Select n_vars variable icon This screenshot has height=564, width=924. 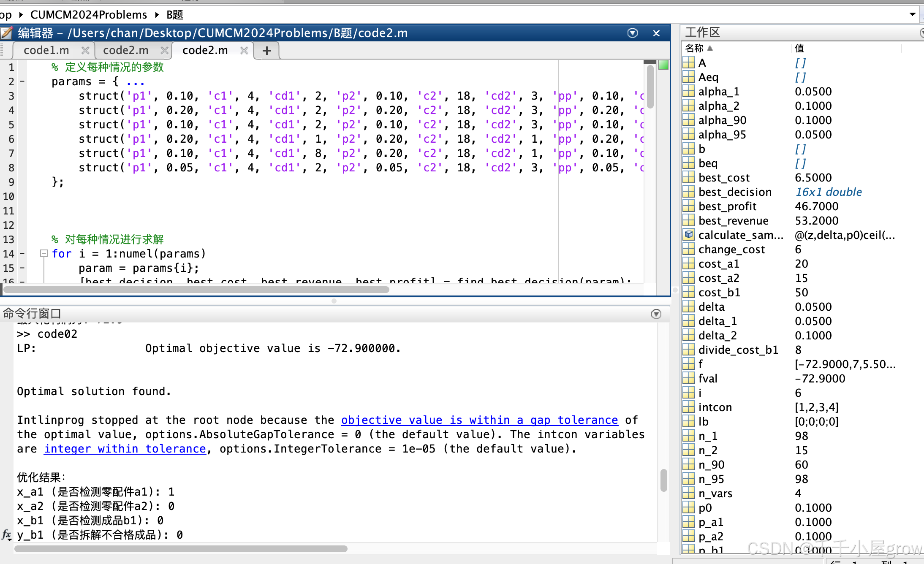click(x=689, y=493)
